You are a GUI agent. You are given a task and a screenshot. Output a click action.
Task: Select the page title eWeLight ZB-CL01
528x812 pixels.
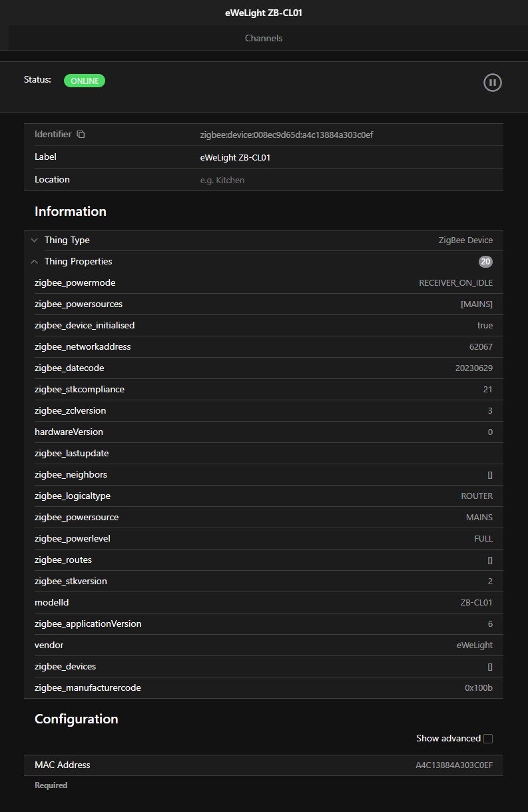pos(264,13)
